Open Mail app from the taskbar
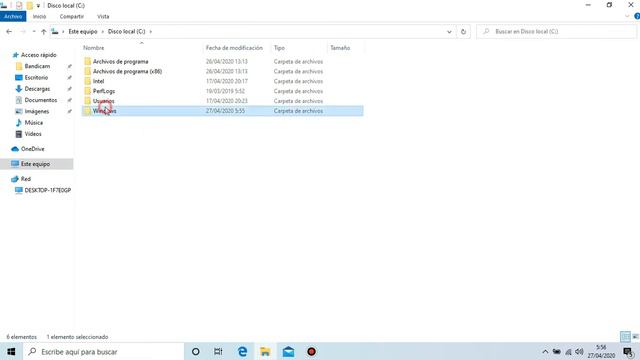 (288, 351)
